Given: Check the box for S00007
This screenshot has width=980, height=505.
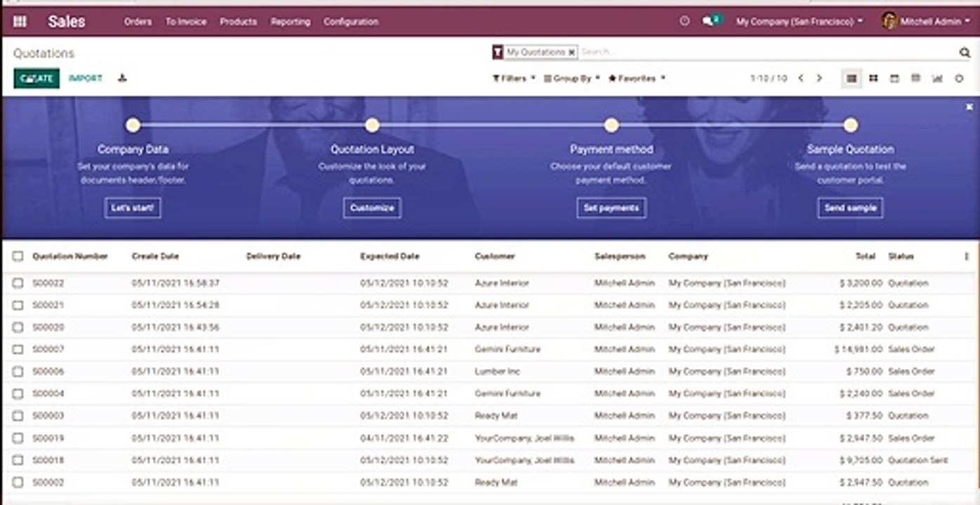Looking at the screenshot, I should (18, 349).
